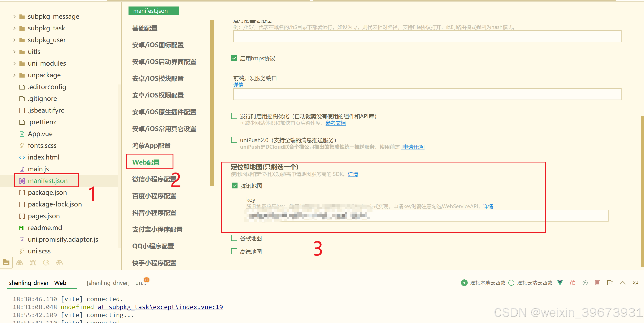
Task: Expand the uni_modules folder arrow
Action: (x=14, y=64)
